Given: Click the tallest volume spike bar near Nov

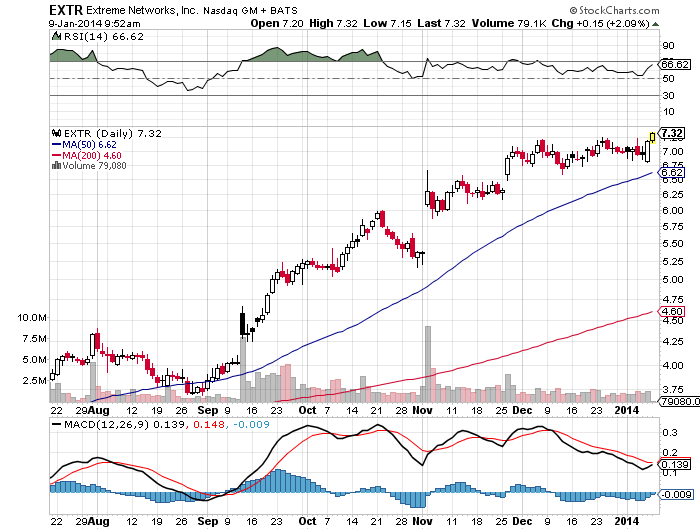Looking at the screenshot, I should pos(428,364).
